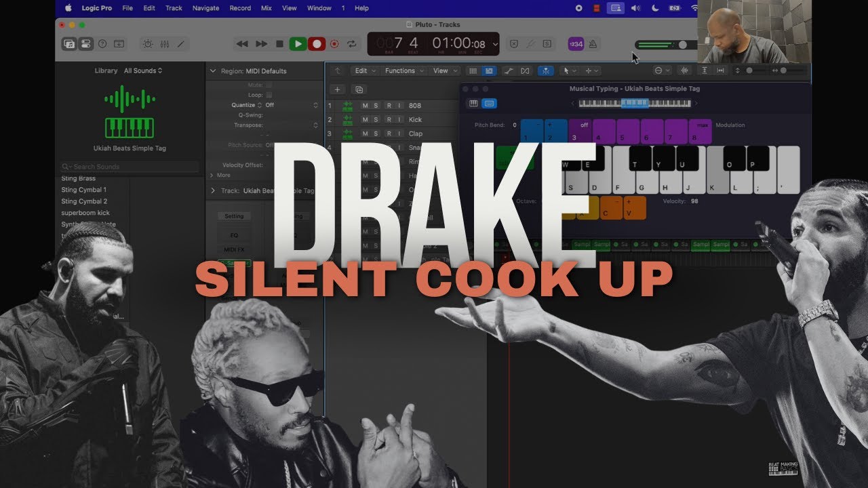Open the Mix menu in menu bar

(268, 8)
